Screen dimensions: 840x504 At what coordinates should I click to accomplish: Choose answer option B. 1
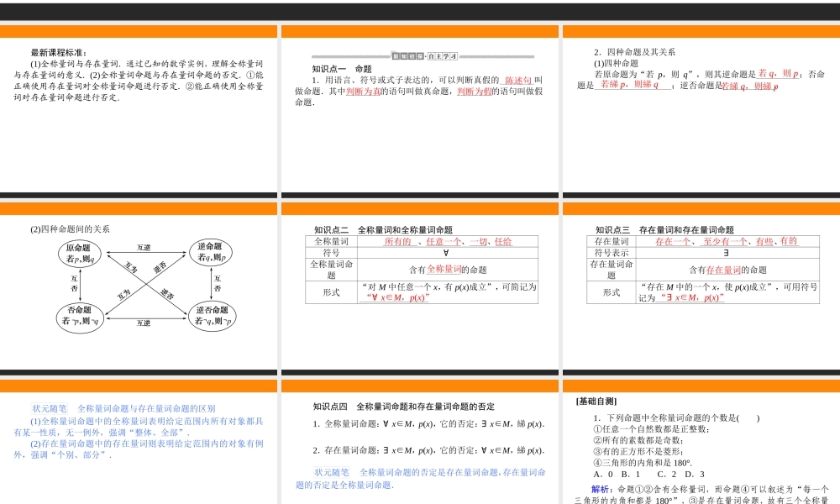[x=631, y=475]
